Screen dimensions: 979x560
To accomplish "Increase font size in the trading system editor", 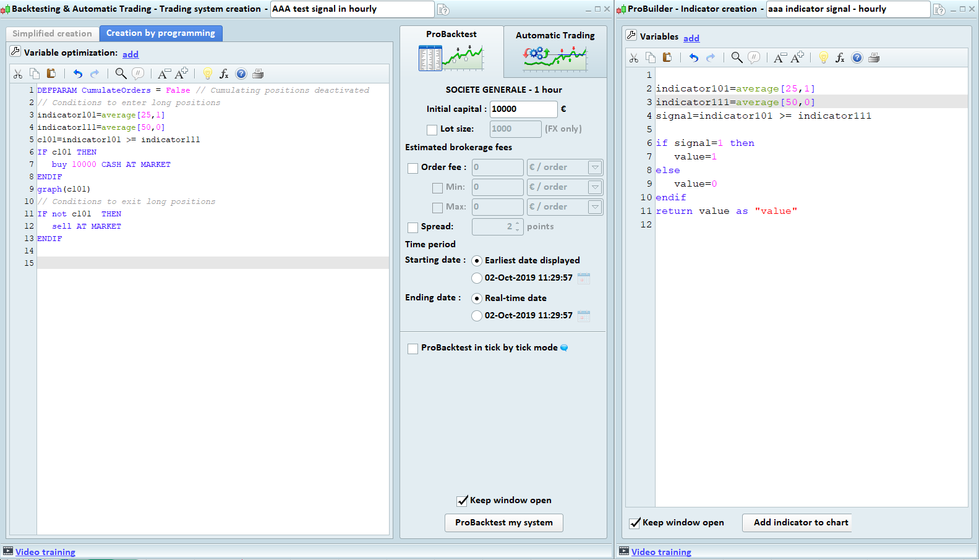I will [x=181, y=74].
